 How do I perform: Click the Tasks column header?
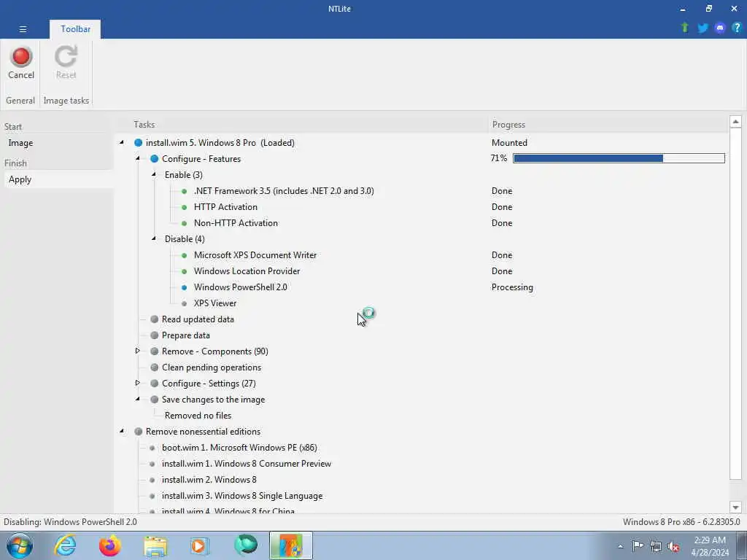click(144, 124)
